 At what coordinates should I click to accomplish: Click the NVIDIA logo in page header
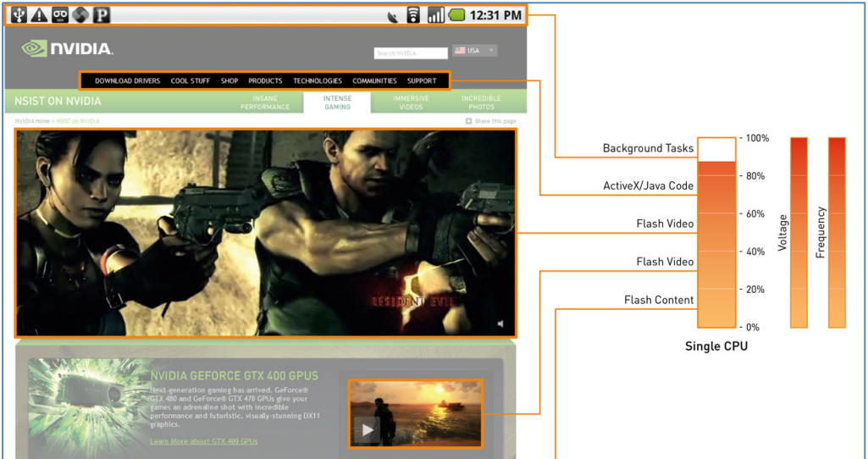67,49
